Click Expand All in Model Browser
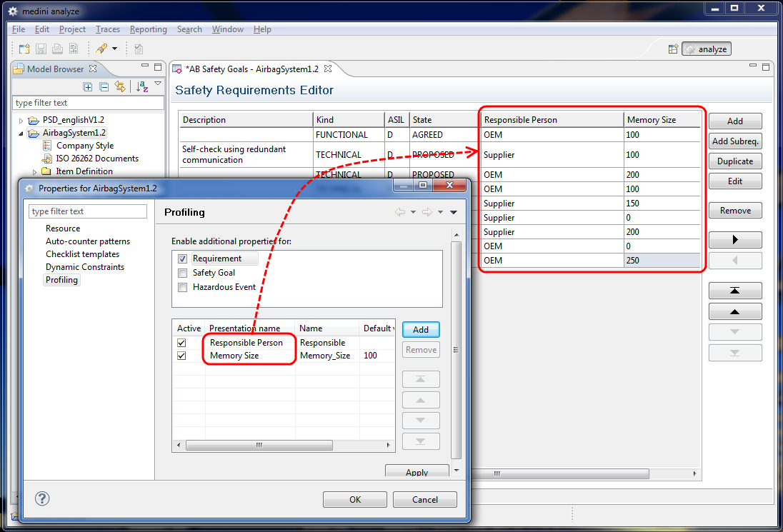 pos(88,87)
